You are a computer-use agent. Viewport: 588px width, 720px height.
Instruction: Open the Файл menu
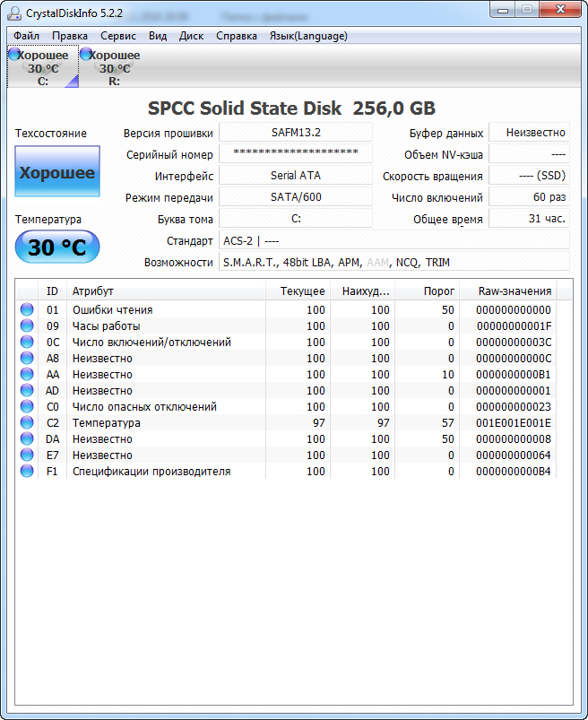pos(26,36)
